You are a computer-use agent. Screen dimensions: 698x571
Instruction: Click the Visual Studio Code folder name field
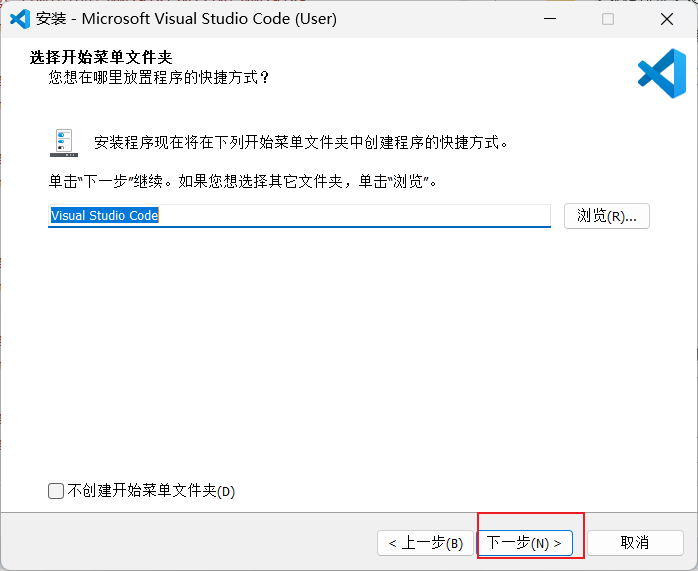pos(299,216)
